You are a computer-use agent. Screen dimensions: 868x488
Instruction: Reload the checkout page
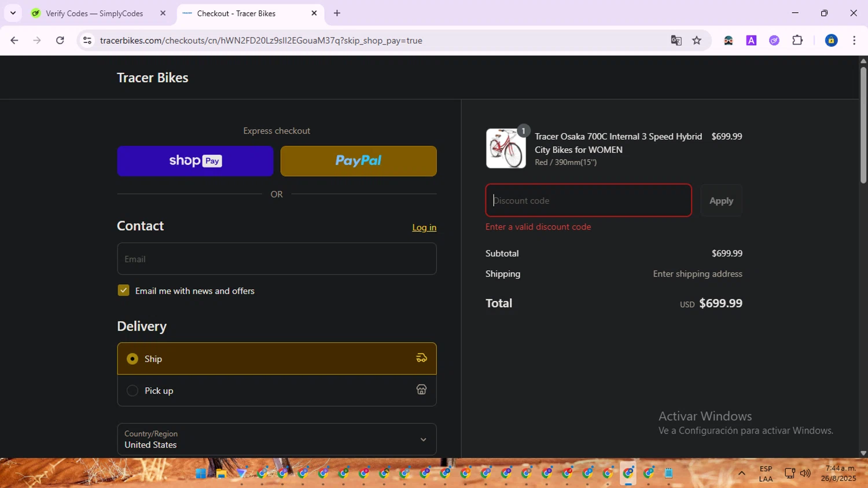pos(60,41)
